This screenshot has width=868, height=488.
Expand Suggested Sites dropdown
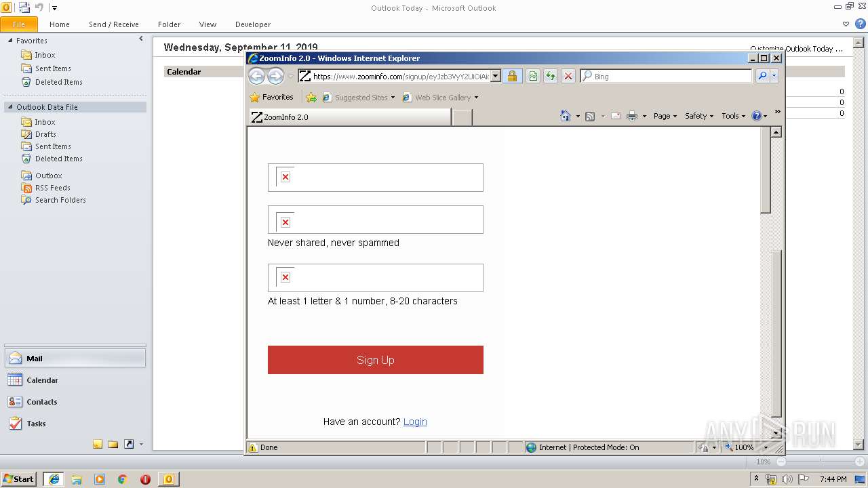pyautogui.click(x=393, y=98)
